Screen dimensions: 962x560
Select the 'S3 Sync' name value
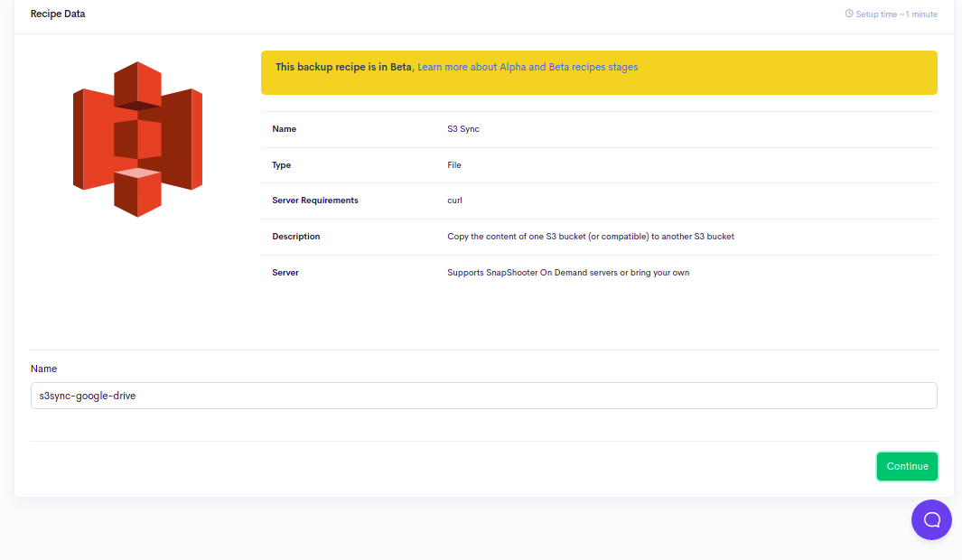pyautogui.click(x=463, y=129)
